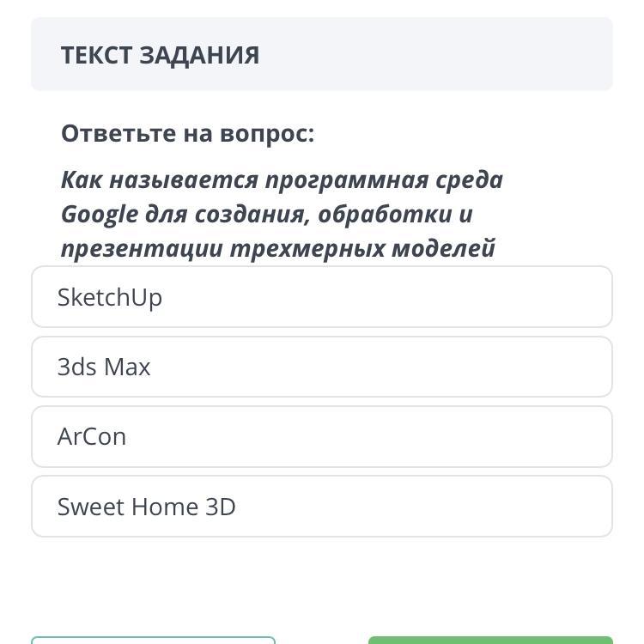Select the Sweet Home 3D answer

(321, 507)
